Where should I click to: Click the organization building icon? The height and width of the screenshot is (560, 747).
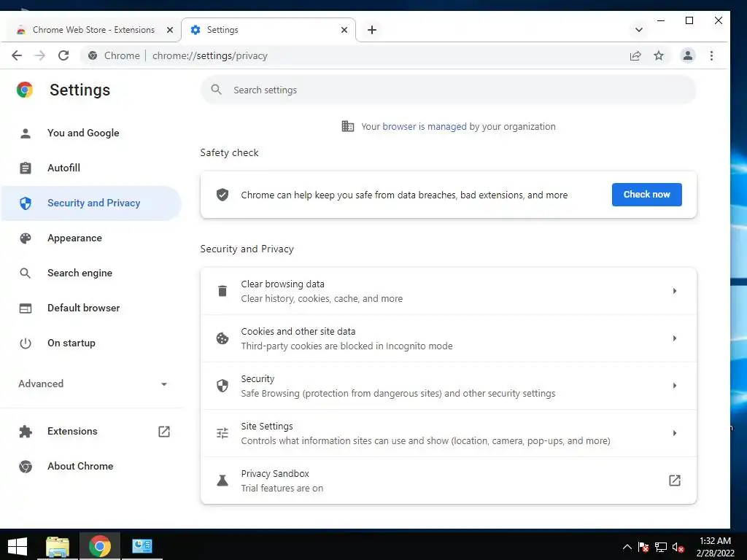click(348, 126)
